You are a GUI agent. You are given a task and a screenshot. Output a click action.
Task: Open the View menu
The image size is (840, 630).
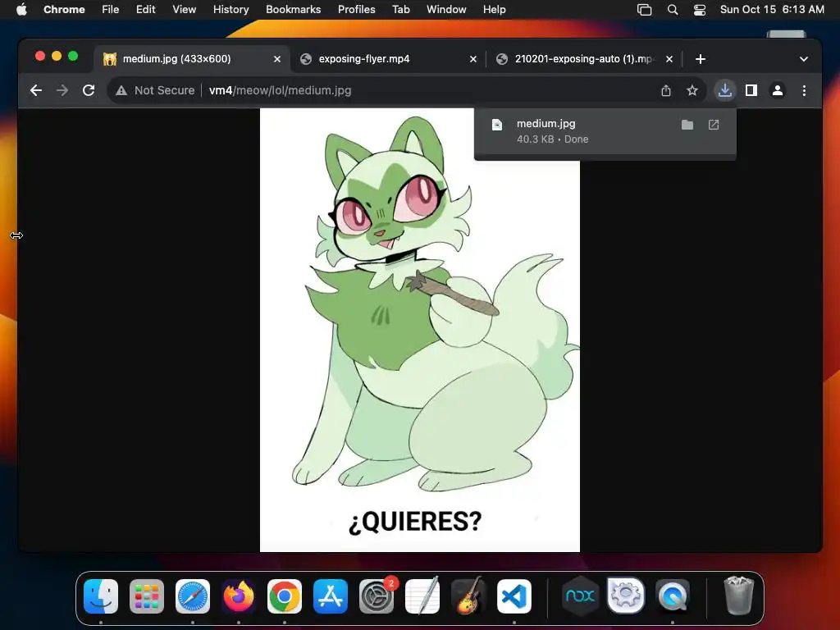[184, 10]
